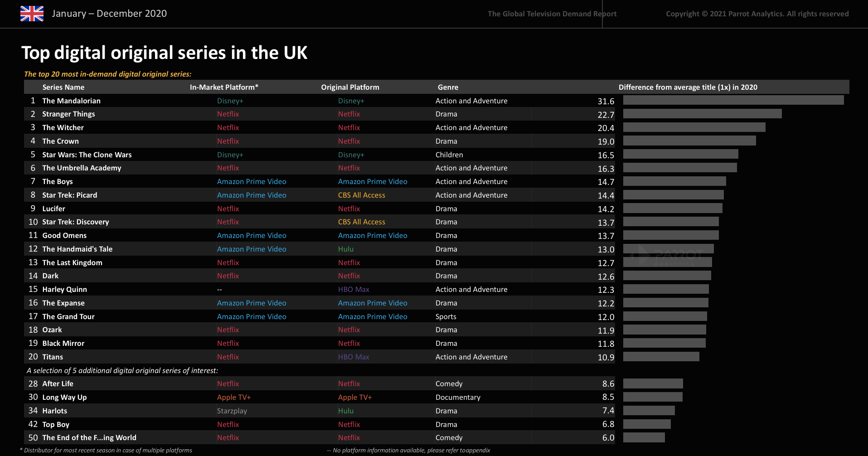Select 'The Witcher' series name

click(63, 128)
